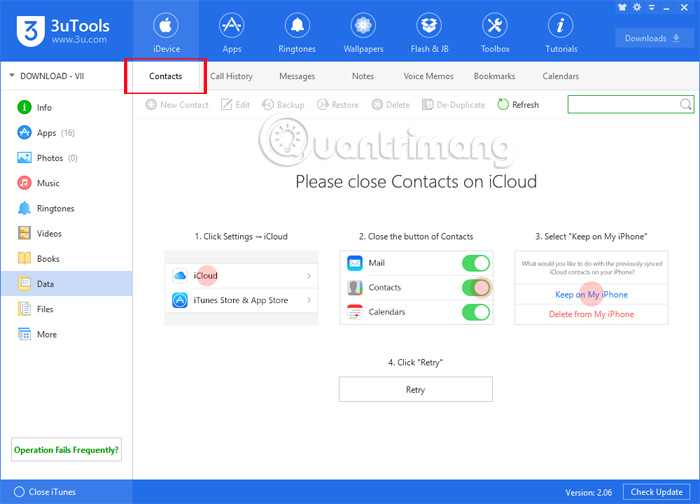Image resolution: width=700 pixels, height=504 pixels.
Task: Open the iDevice section
Action: click(x=166, y=31)
